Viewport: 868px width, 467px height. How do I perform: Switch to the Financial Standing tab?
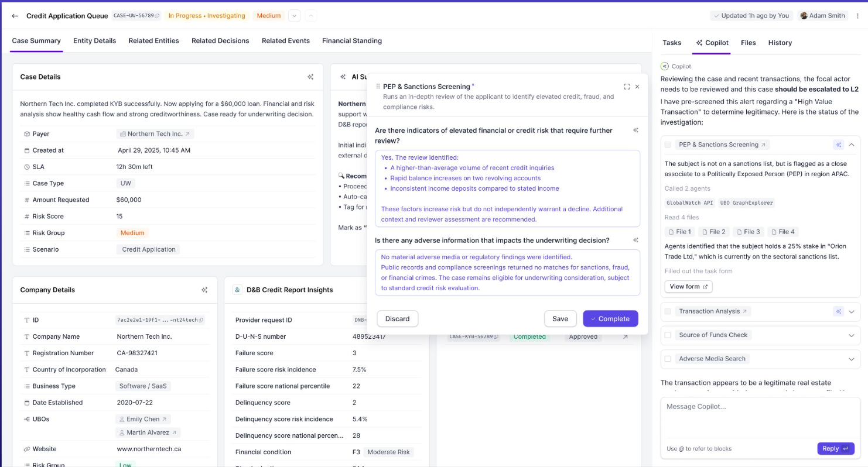352,41
